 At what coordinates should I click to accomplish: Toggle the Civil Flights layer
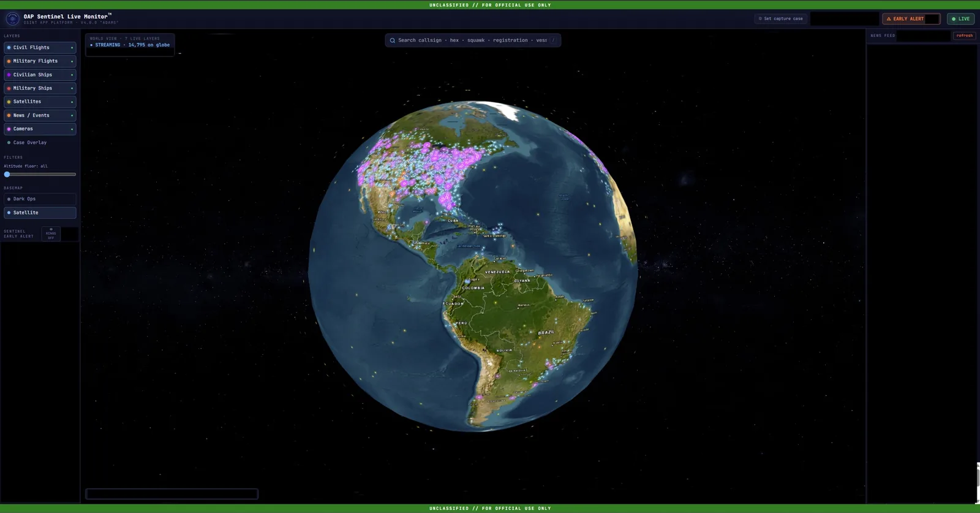40,47
